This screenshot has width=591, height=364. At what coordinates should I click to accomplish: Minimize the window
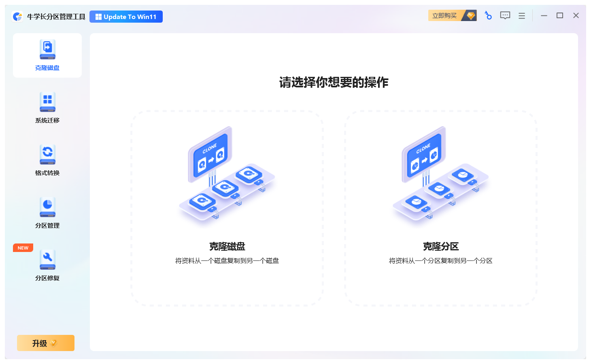tap(544, 15)
